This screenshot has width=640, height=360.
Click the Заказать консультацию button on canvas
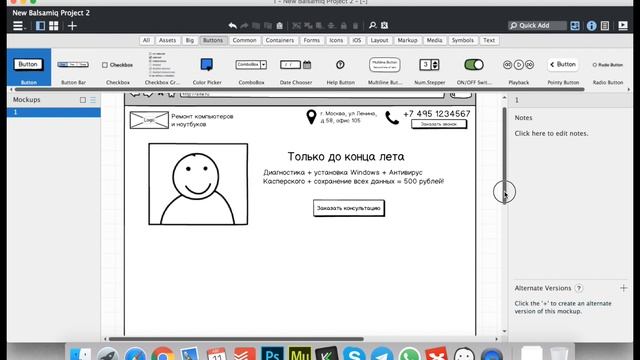[349, 208]
